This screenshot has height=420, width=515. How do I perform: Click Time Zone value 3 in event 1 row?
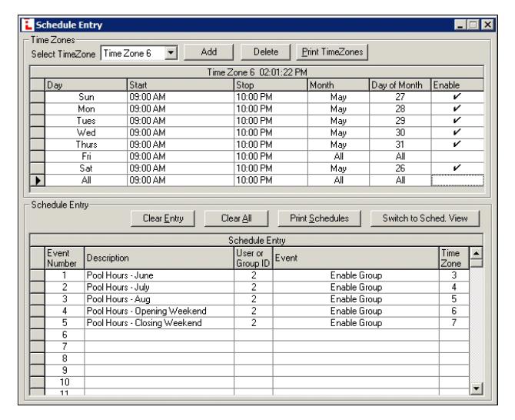(x=454, y=275)
